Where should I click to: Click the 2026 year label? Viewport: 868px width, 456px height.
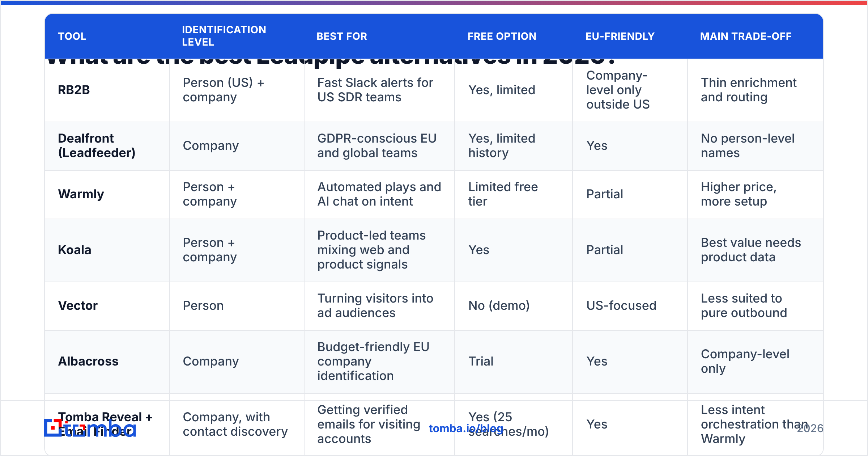click(810, 428)
